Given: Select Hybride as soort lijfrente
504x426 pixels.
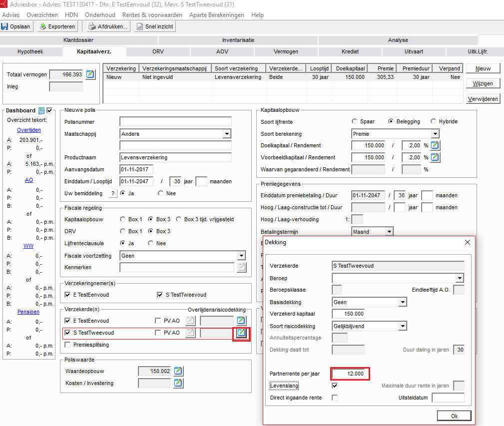Looking at the screenshot, I should [x=433, y=121].
